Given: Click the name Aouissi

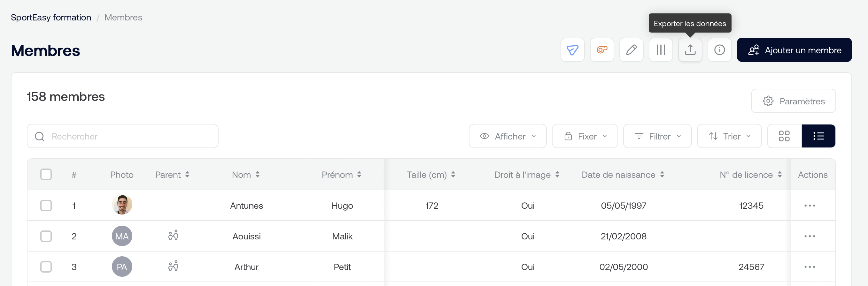Looking at the screenshot, I should 246,236.
